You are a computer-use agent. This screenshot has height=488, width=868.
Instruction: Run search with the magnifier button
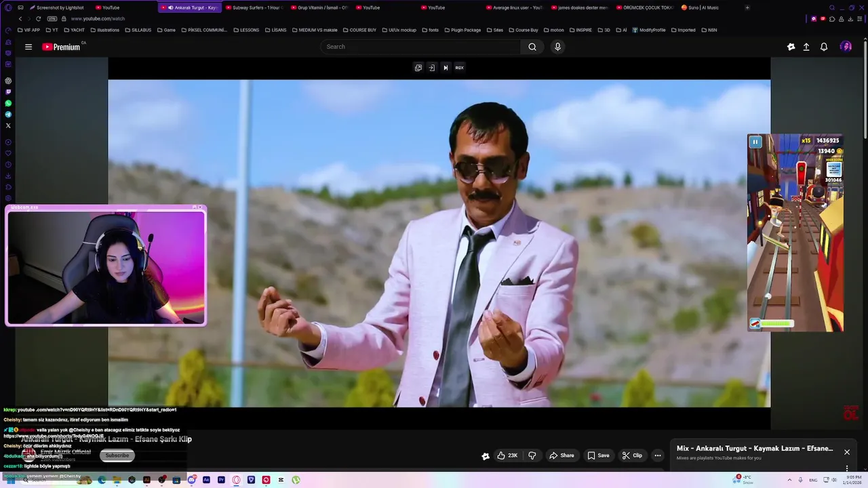532,47
